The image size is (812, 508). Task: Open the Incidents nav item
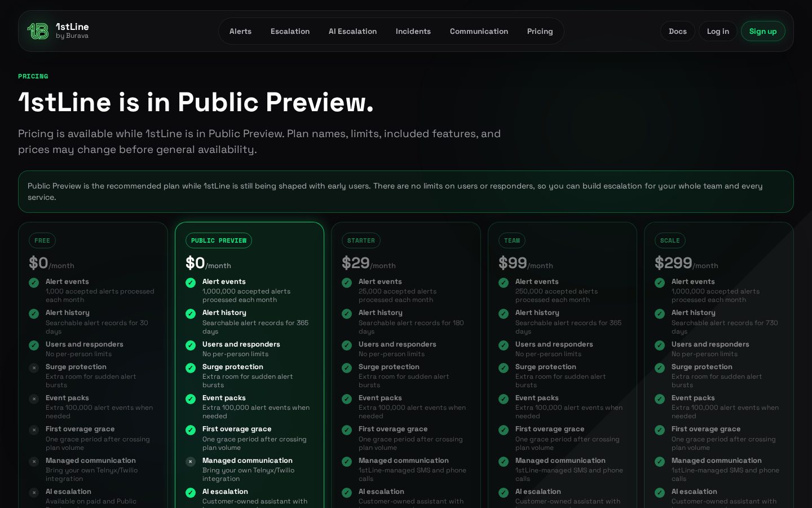[413, 31]
